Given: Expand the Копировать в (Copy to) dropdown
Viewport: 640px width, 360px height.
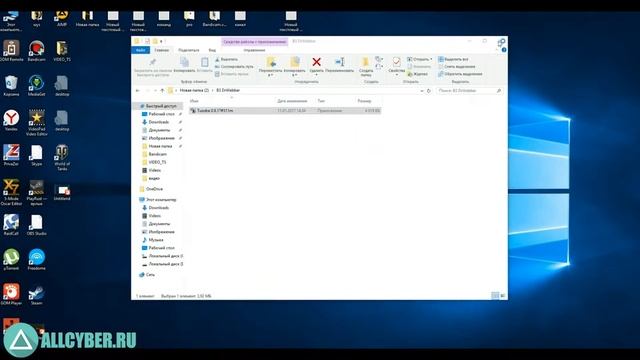Looking at the screenshot, I should pos(294,75).
